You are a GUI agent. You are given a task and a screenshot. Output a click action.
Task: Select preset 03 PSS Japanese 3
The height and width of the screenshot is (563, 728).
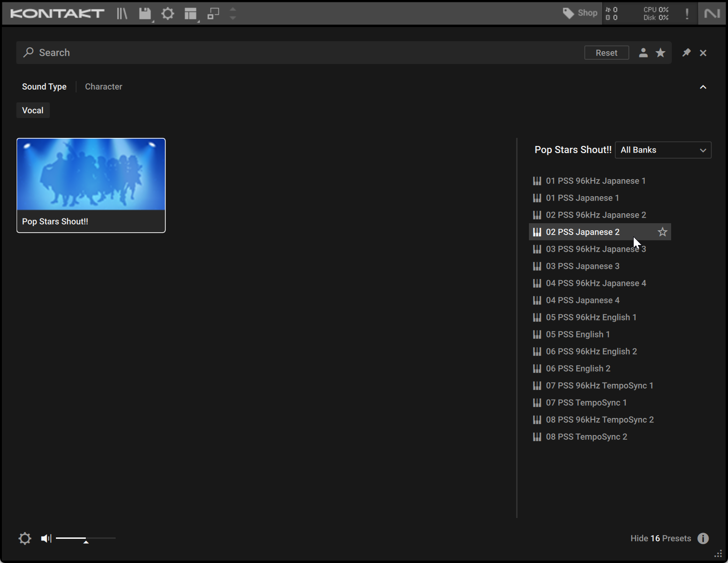[x=600, y=266]
